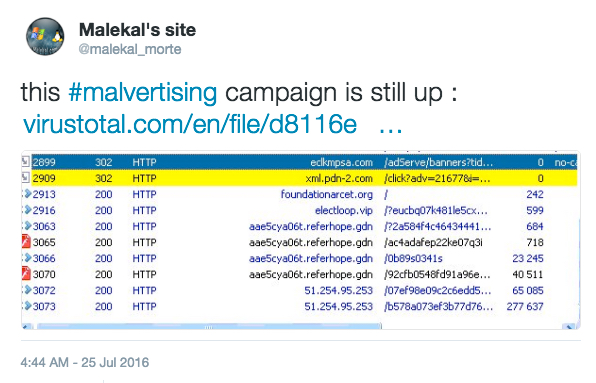
Task: Click the red Flash icon on row 3065
Action: [26, 242]
